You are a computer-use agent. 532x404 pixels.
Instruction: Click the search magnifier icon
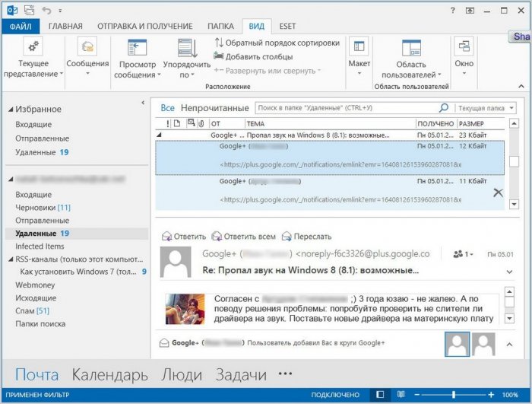tap(443, 108)
